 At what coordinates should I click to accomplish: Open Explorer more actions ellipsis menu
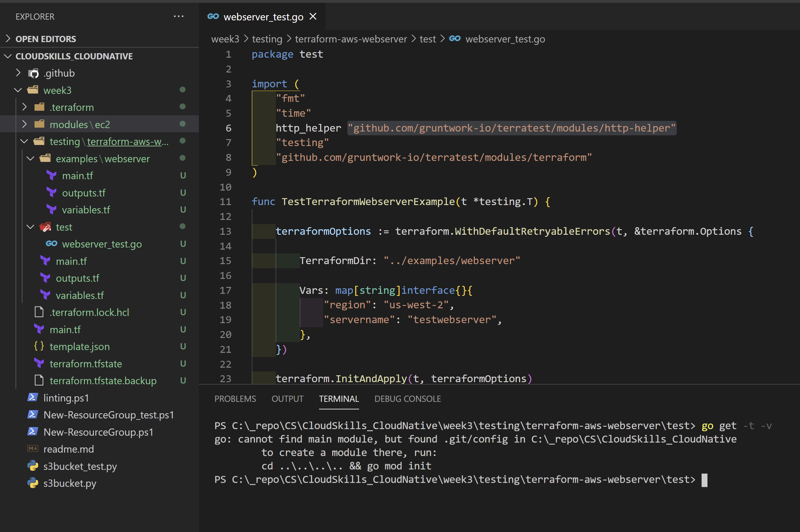tap(179, 16)
